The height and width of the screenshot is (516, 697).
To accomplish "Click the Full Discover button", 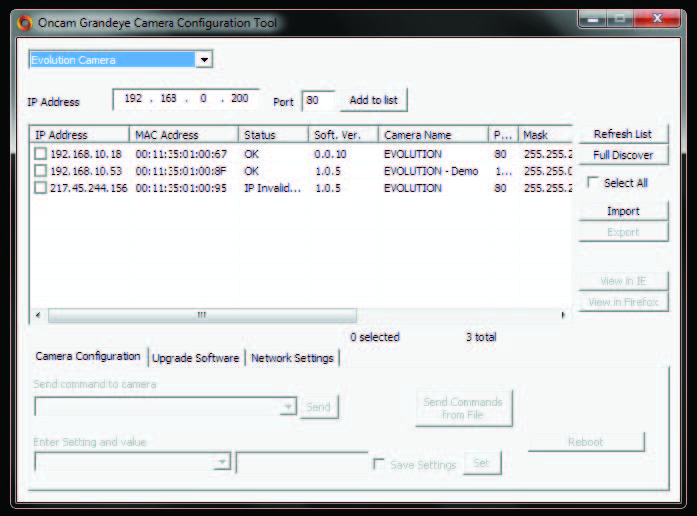I will pos(623,155).
